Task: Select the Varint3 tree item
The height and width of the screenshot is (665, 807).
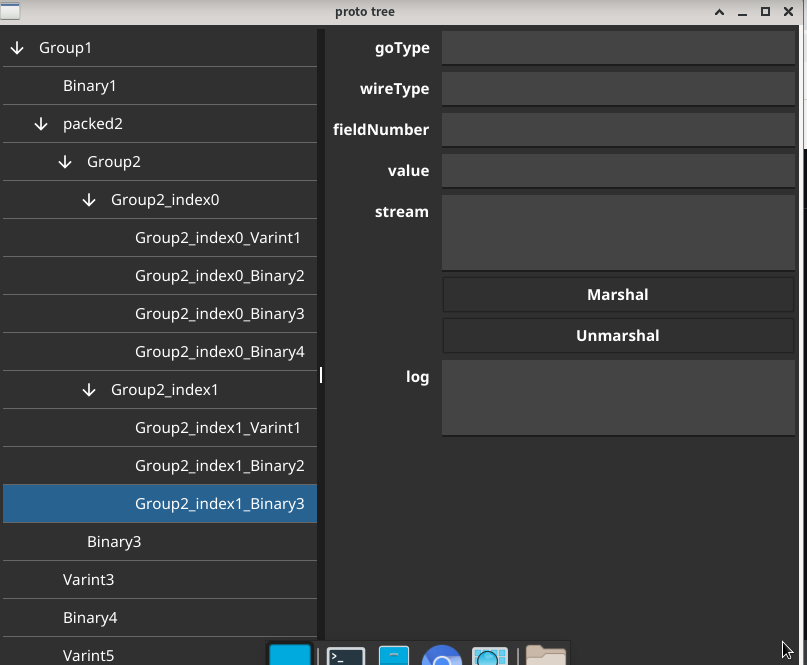Action: point(88,579)
